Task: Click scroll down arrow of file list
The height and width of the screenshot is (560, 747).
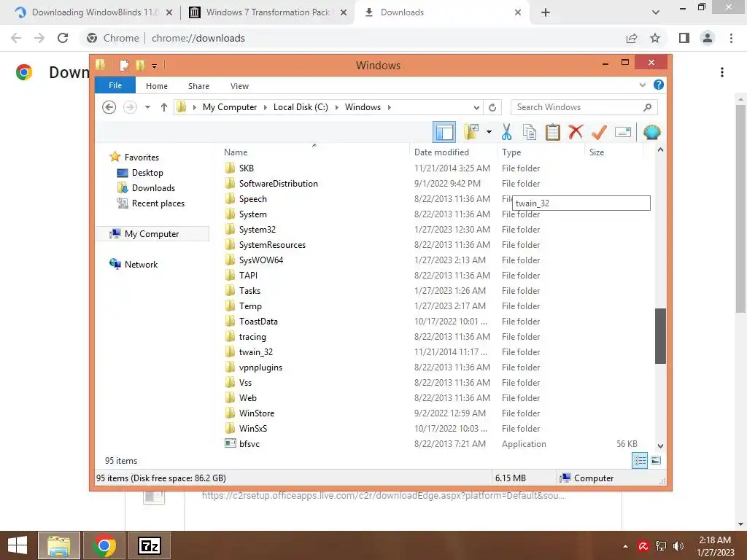Action: [x=660, y=446]
